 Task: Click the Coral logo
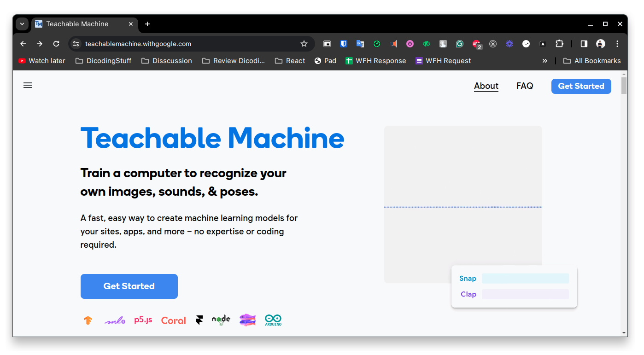click(174, 320)
